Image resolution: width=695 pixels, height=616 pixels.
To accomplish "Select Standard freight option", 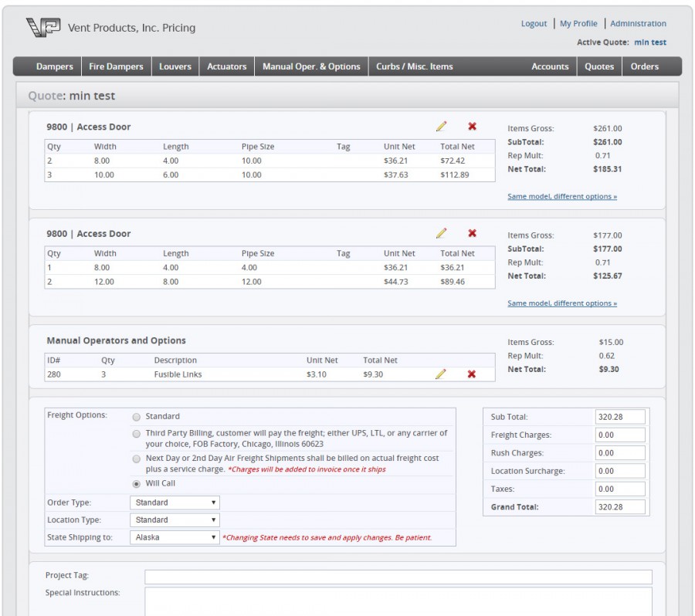I will pos(137,417).
